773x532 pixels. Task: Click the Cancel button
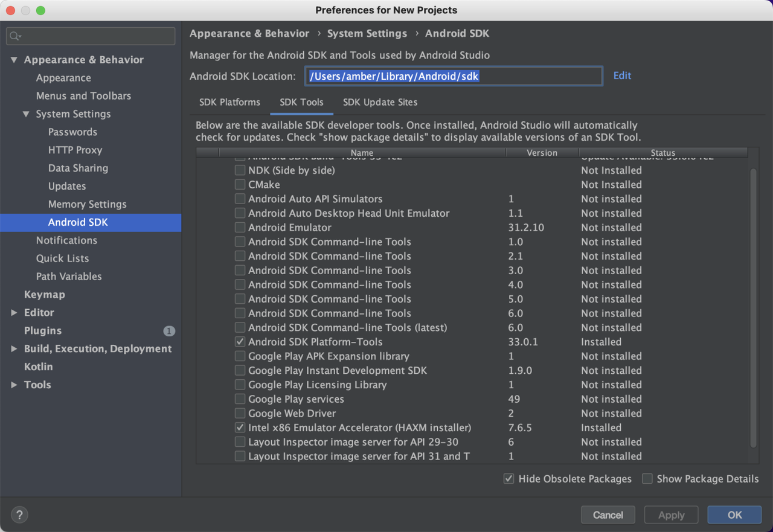coord(608,515)
